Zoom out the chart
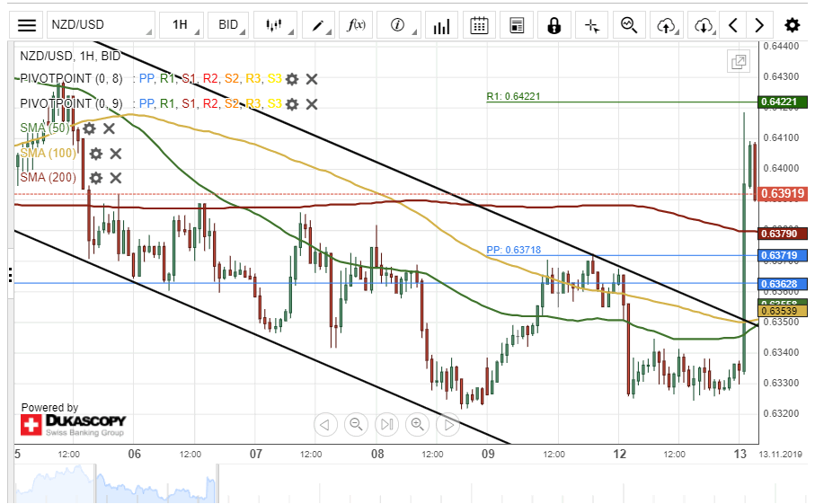Image resolution: width=815 pixels, height=504 pixels. tap(356, 425)
